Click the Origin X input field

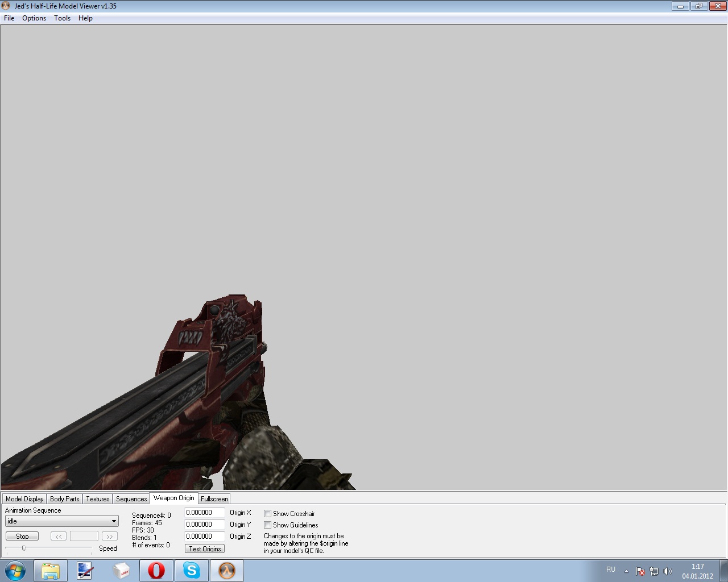[204, 513]
